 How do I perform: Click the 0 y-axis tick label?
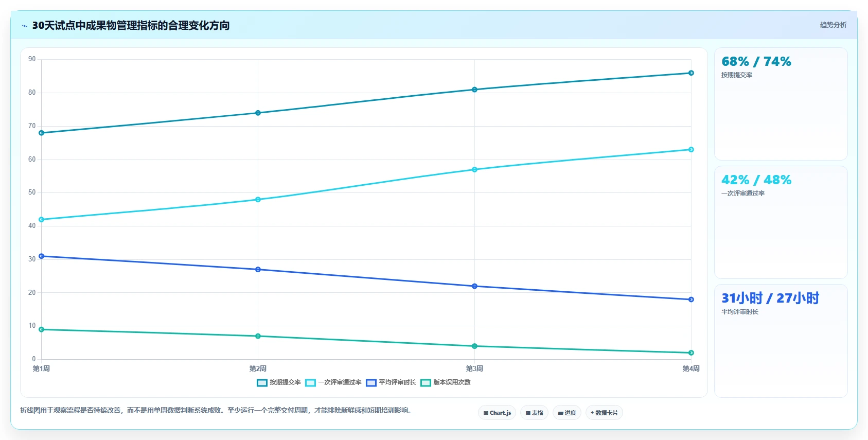click(34, 359)
